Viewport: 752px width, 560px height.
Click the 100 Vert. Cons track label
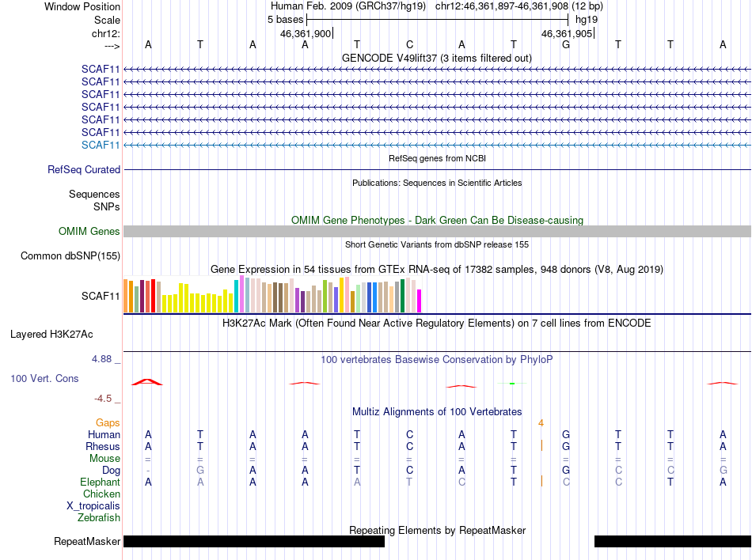pyautogui.click(x=44, y=378)
